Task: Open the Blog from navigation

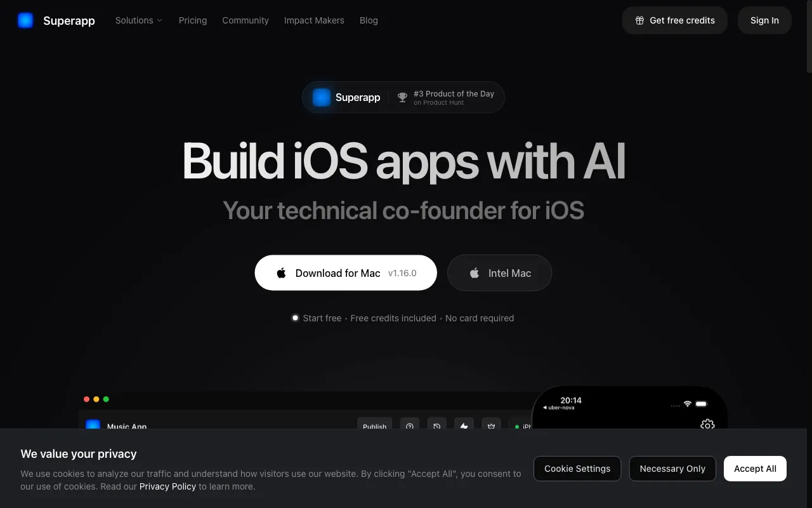Action: (369, 20)
